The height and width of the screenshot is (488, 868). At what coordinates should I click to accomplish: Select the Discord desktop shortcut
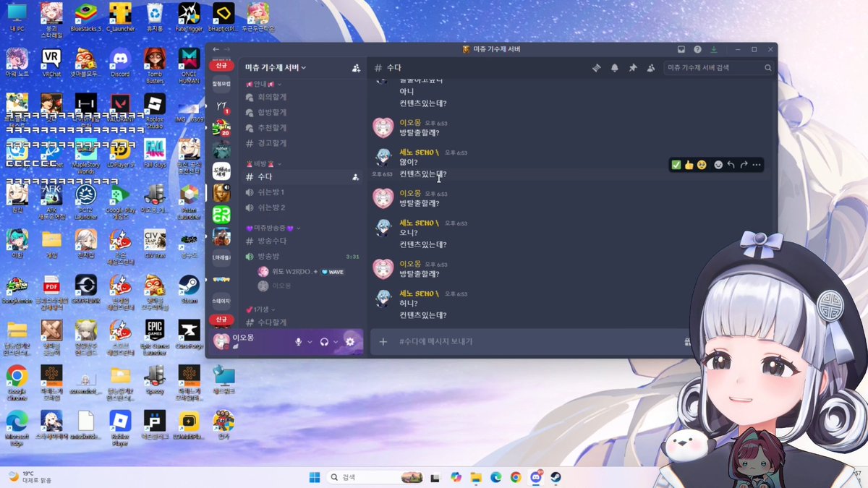(120, 62)
